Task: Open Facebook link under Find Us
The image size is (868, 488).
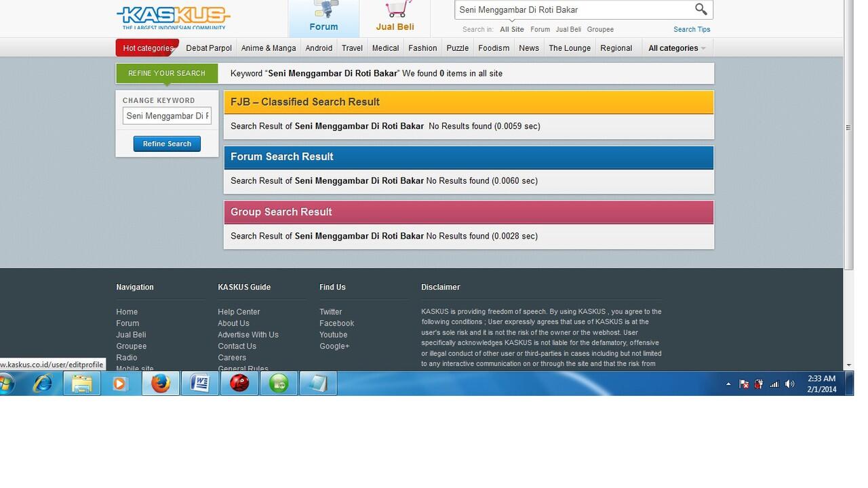Action: pos(337,323)
